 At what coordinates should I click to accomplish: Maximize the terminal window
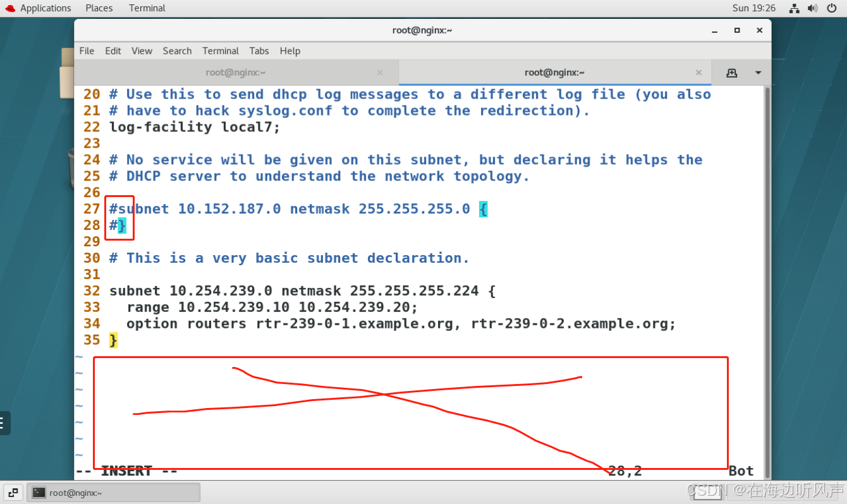(x=737, y=30)
